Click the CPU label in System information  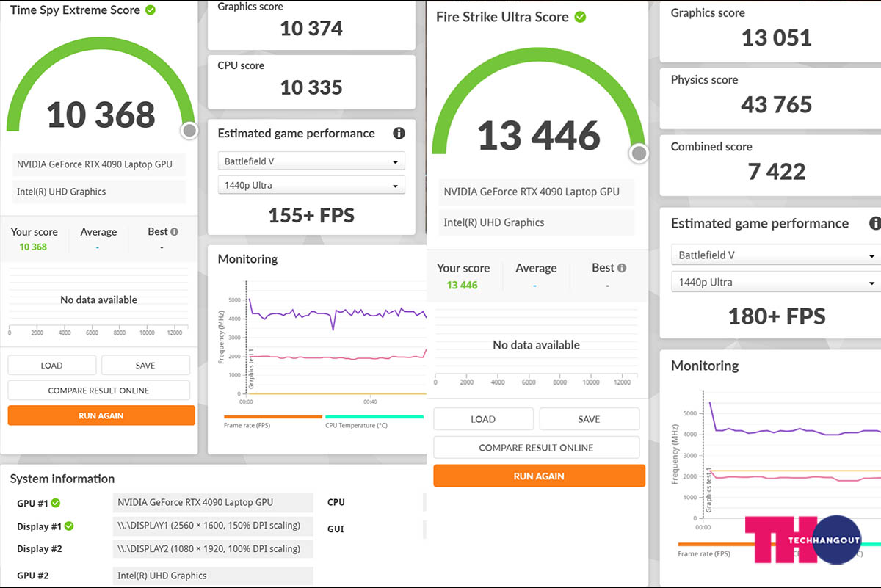[336, 503]
